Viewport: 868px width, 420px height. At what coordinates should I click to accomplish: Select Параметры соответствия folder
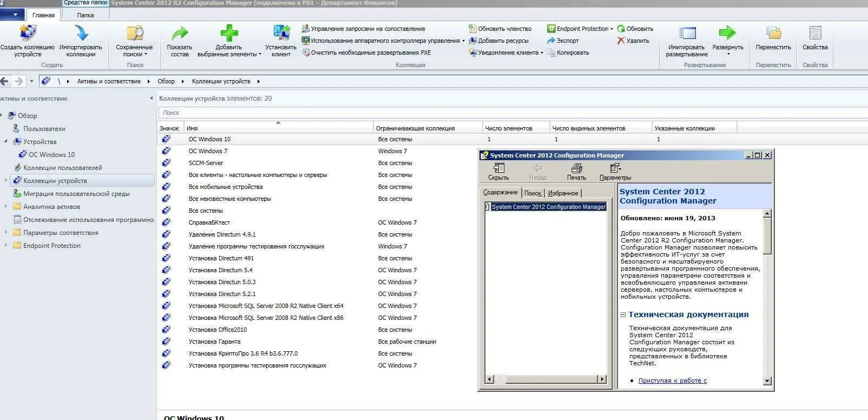pyautogui.click(x=61, y=233)
